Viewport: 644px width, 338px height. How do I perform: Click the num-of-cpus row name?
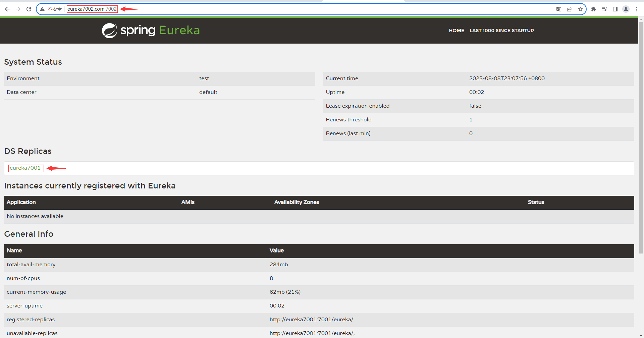(23, 278)
